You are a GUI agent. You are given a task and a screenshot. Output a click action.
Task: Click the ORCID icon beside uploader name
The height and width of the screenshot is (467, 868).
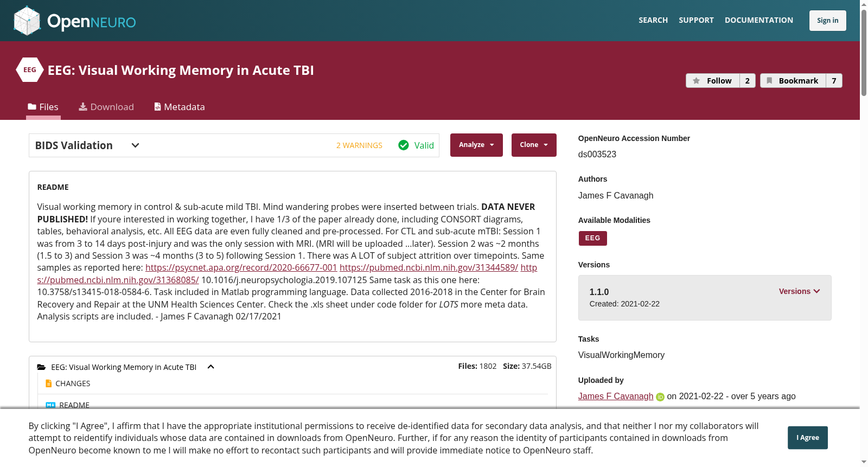coord(660,397)
